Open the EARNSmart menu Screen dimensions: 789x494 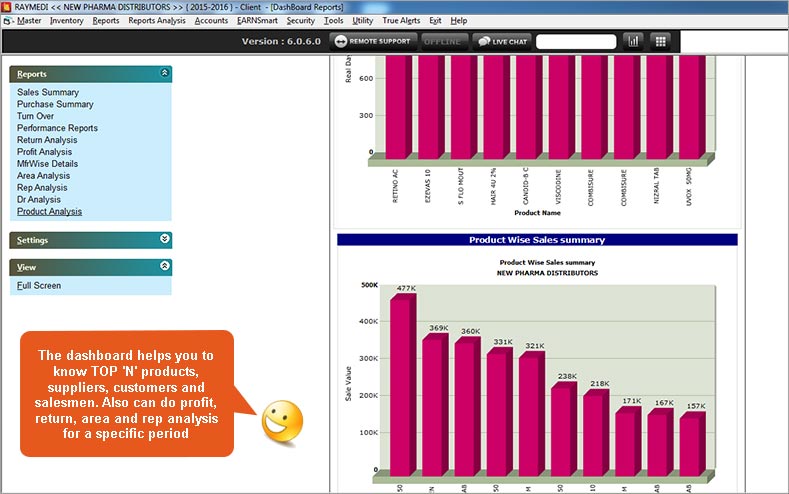click(x=257, y=20)
